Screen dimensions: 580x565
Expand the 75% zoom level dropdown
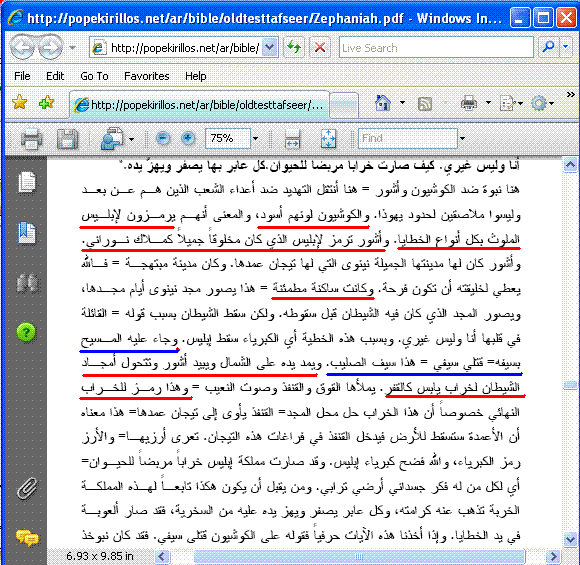tap(255, 139)
